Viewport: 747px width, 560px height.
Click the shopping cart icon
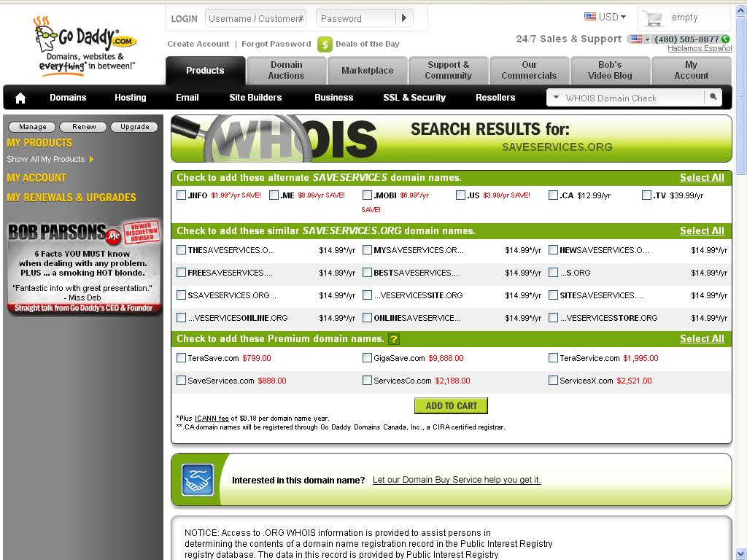[x=653, y=18]
